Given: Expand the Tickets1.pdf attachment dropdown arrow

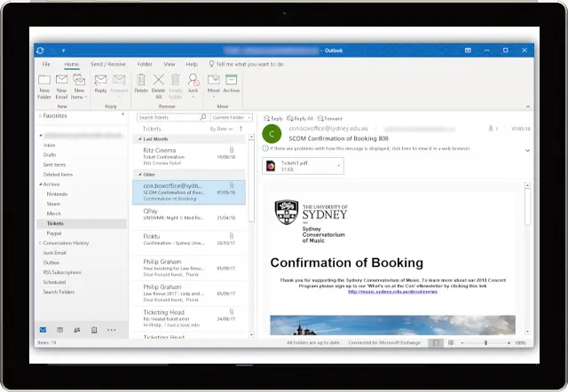Looking at the screenshot, I should [338, 165].
